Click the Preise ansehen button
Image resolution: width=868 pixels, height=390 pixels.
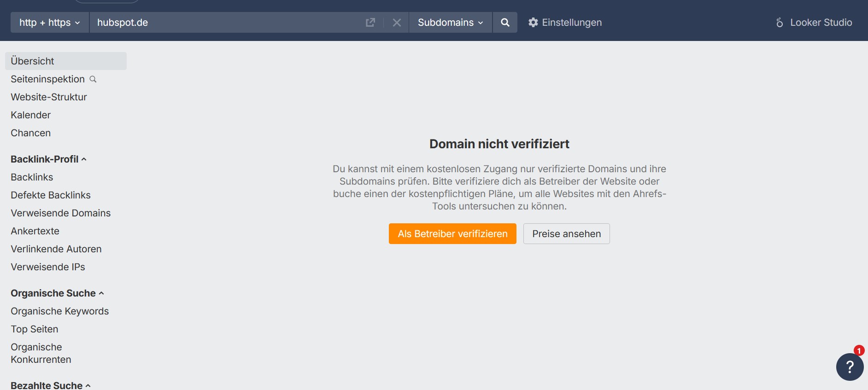point(566,234)
